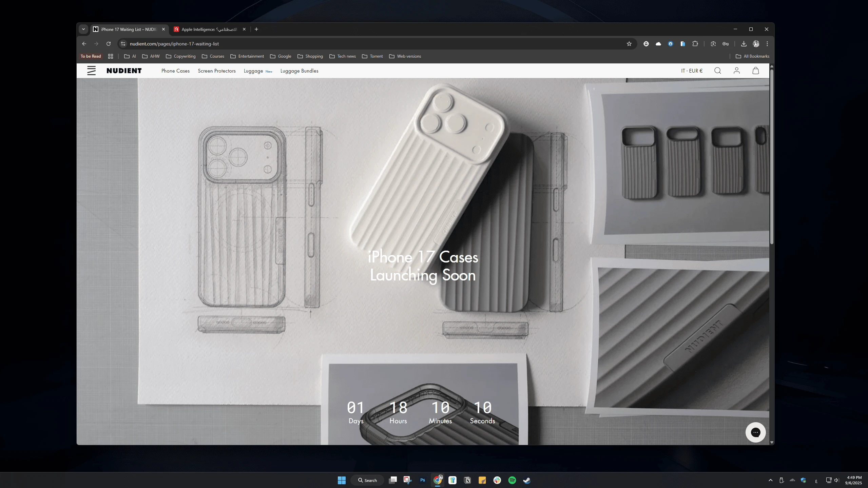Open the clock showing 4:49 PM

pyautogui.click(x=853, y=480)
